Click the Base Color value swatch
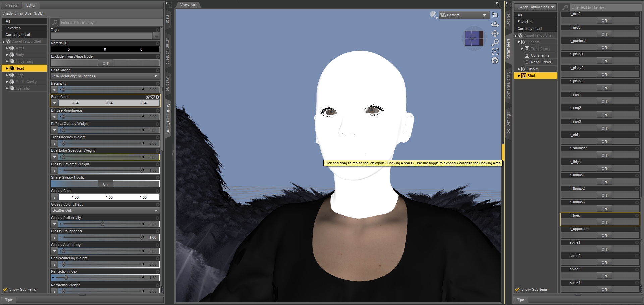 click(x=109, y=103)
